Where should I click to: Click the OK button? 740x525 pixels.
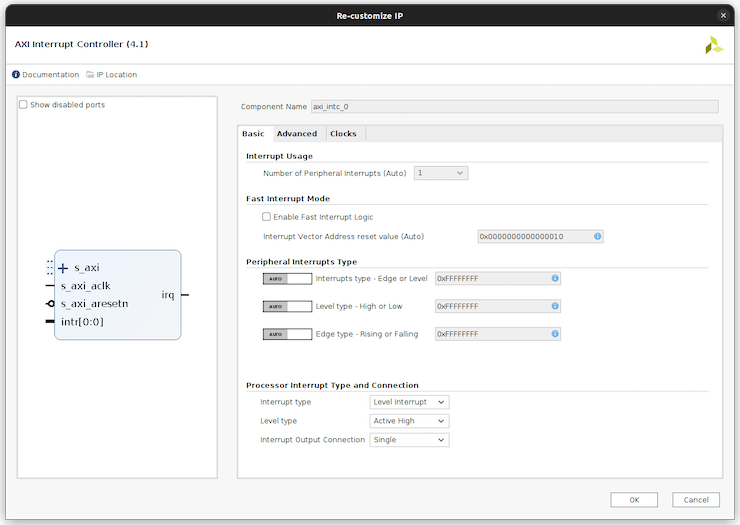click(x=634, y=499)
